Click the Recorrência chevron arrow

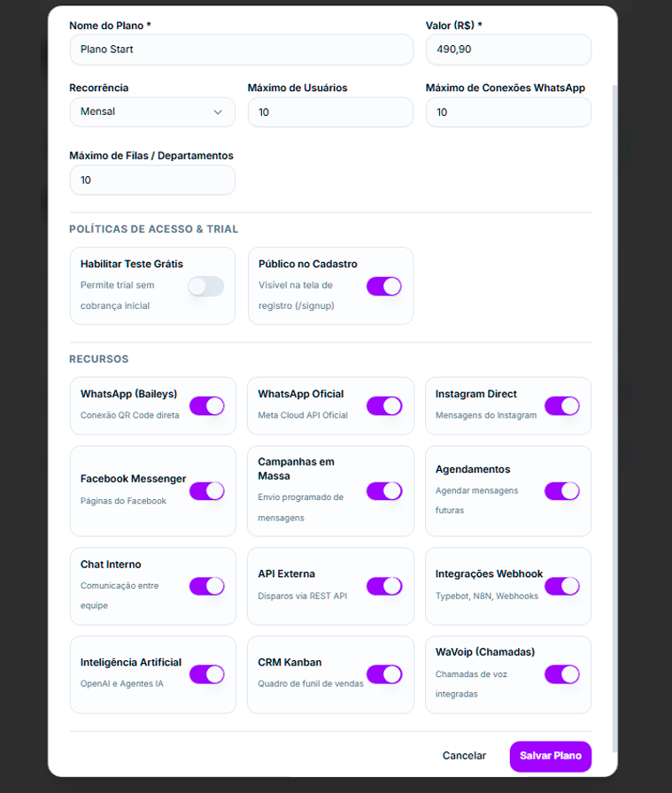point(218,112)
